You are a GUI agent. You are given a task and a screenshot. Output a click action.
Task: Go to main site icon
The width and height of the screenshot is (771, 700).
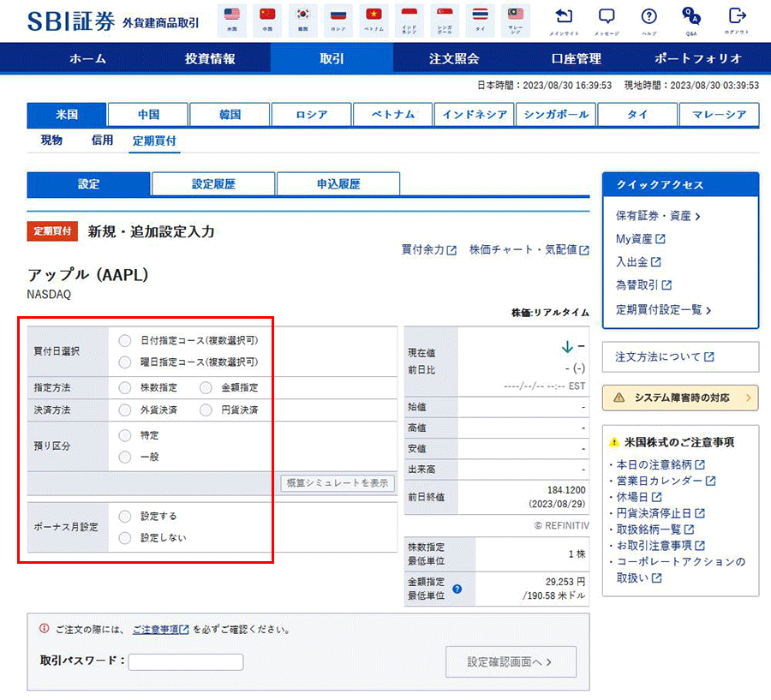(564, 21)
